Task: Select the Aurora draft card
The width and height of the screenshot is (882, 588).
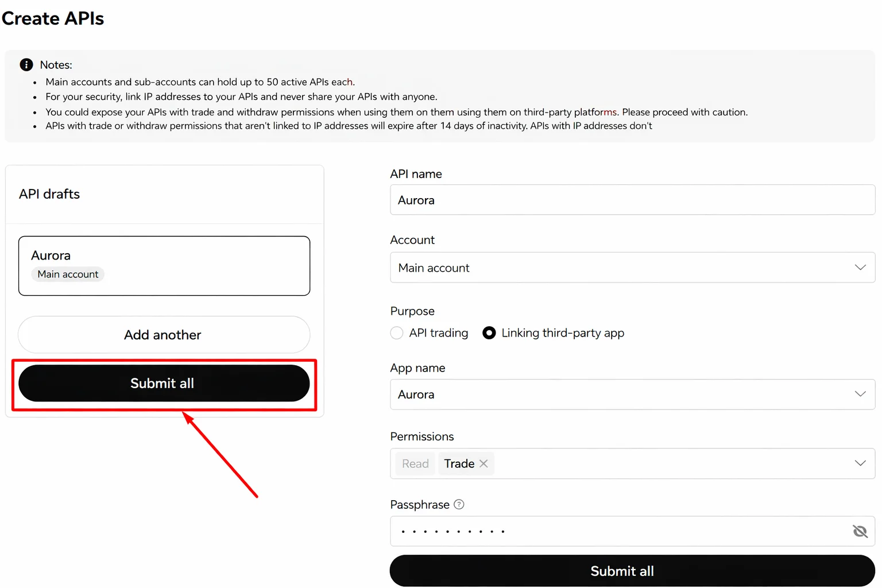Action: point(164,265)
